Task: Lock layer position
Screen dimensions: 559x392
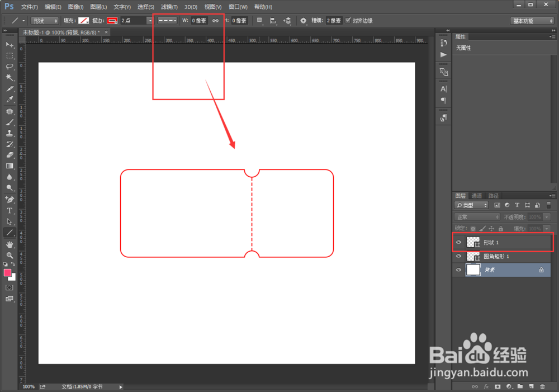Action: click(491, 229)
